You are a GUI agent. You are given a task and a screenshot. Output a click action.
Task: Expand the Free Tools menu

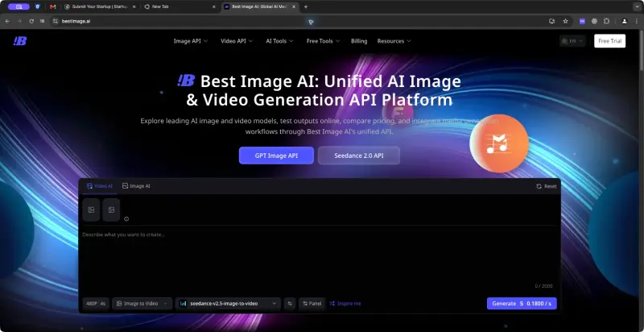324,41
